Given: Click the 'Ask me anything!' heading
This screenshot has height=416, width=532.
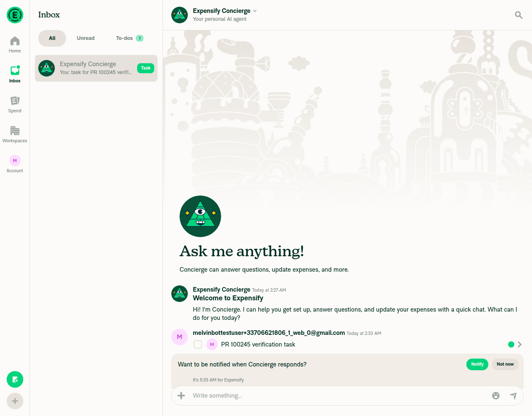Looking at the screenshot, I should click(241, 251).
